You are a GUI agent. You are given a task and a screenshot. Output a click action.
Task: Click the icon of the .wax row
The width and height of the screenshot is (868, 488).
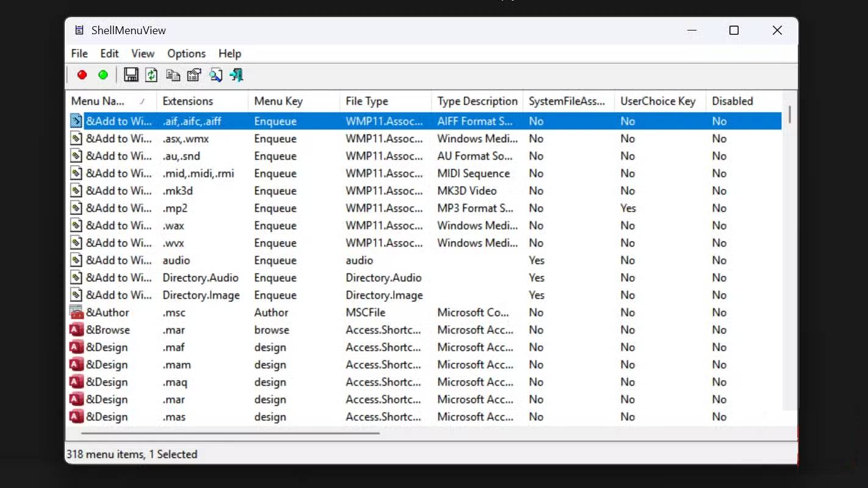(76, 225)
